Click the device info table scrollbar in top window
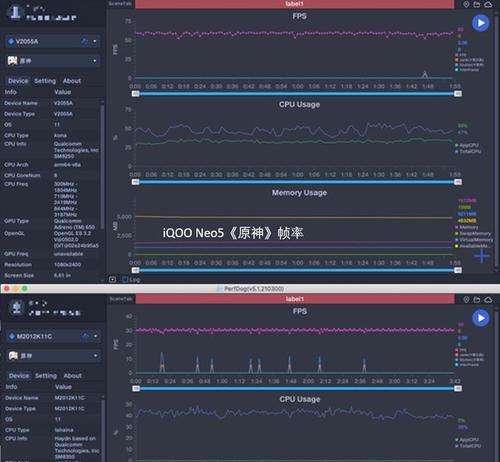The image size is (500, 462). click(x=102, y=167)
